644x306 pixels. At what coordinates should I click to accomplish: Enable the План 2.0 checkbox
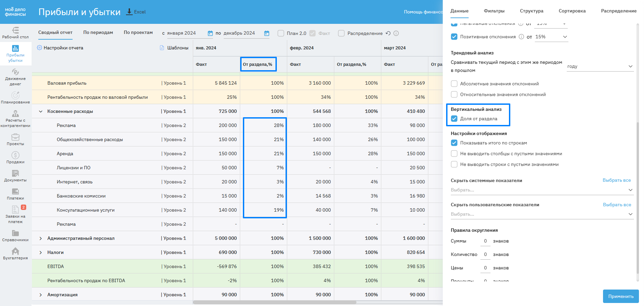(281, 33)
